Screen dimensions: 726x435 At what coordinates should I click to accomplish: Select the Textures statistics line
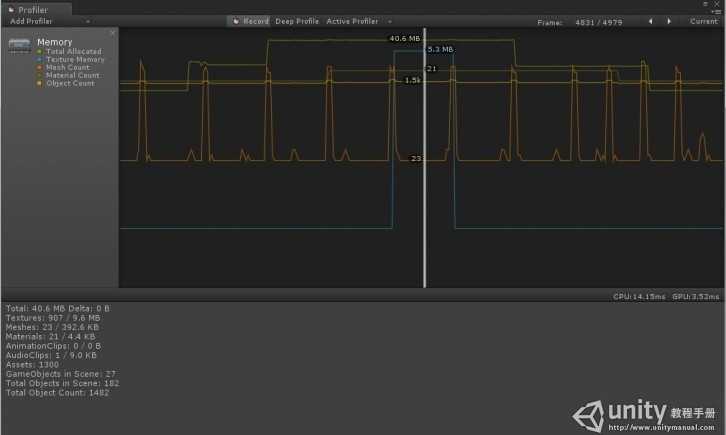point(53,318)
